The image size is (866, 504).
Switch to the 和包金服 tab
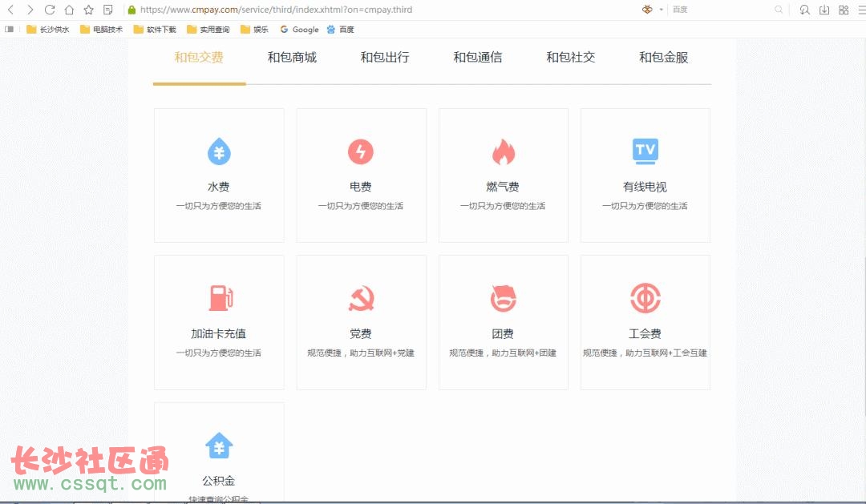[664, 58]
